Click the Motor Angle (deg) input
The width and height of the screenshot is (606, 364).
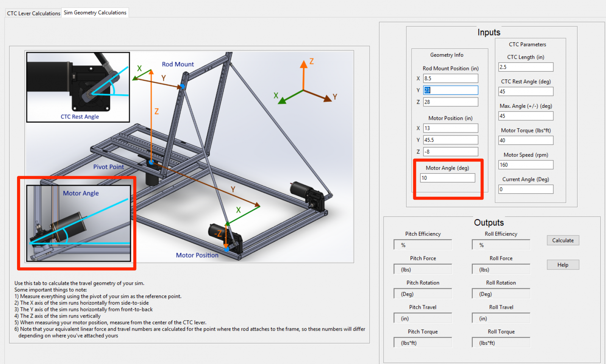tap(448, 178)
